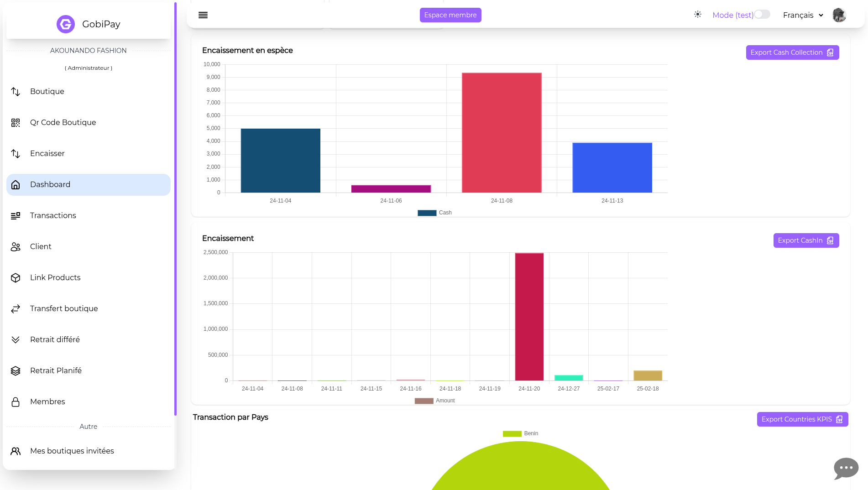
Task: Click the Encaissement en espèce heading
Action: [x=247, y=51]
